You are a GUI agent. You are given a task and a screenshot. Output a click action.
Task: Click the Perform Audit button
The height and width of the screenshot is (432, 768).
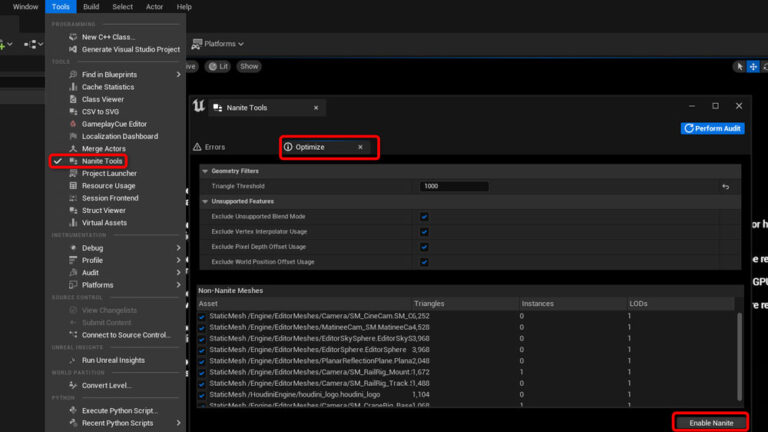(712, 129)
